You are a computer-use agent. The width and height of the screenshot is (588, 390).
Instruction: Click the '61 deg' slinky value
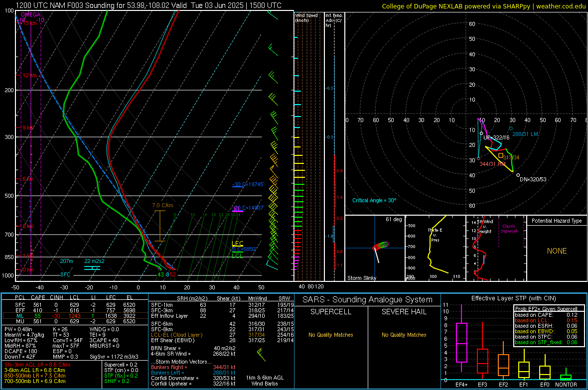click(x=394, y=219)
